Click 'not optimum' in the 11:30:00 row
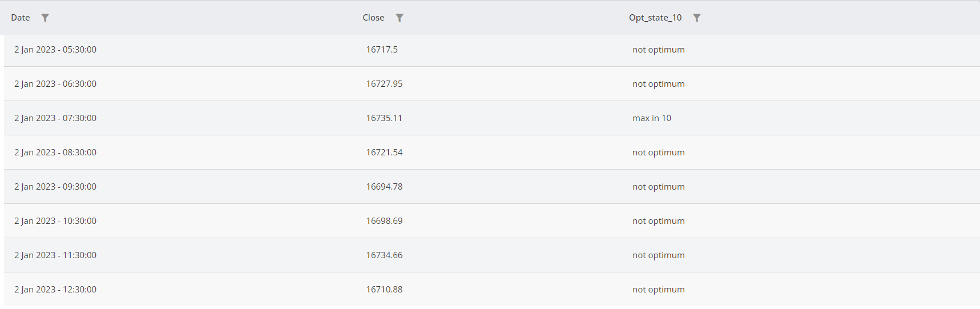Image resolution: width=980 pixels, height=309 pixels. pos(658,255)
